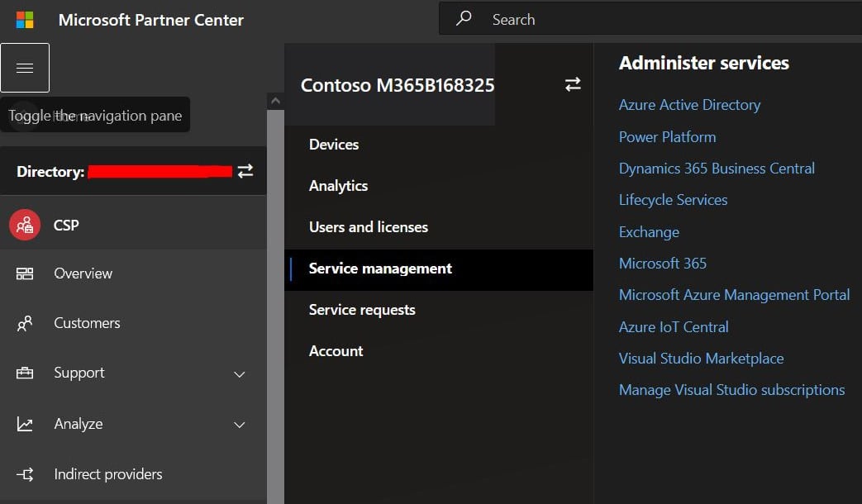Click the Overview dashboard icon
The height and width of the screenshot is (504, 862).
coord(25,273)
